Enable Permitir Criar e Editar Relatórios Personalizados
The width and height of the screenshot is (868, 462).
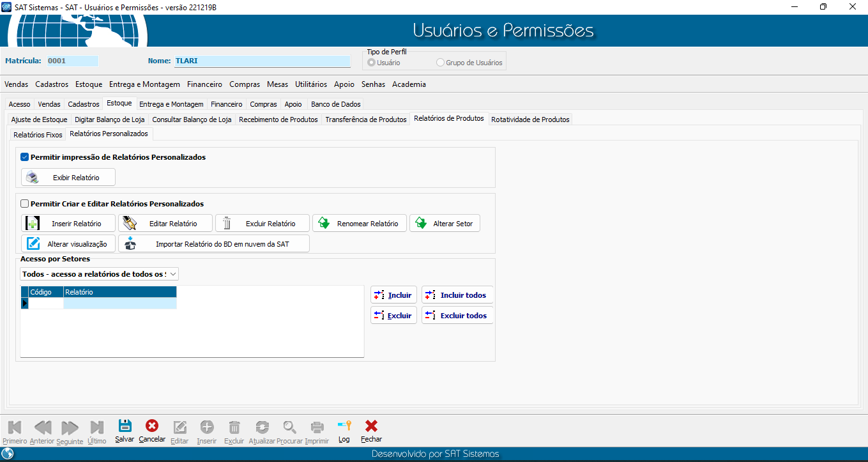[x=25, y=204]
